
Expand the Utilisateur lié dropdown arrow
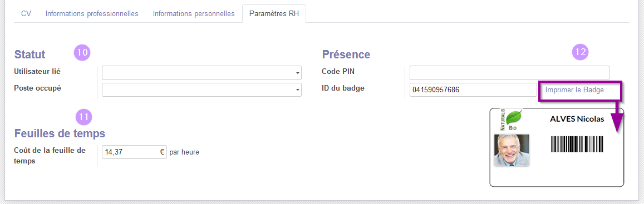[x=297, y=73]
